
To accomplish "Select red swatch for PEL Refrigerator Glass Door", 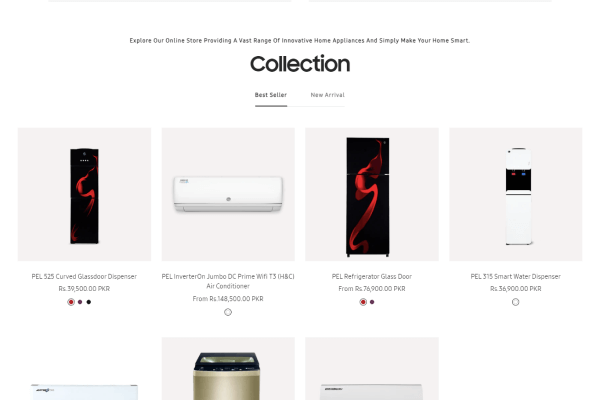I will (x=363, y=302).
